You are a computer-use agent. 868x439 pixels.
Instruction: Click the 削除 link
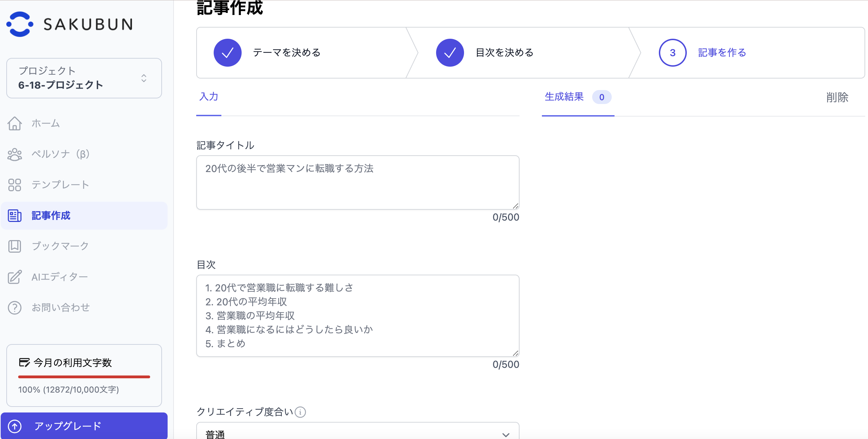[x=837, y=97]
